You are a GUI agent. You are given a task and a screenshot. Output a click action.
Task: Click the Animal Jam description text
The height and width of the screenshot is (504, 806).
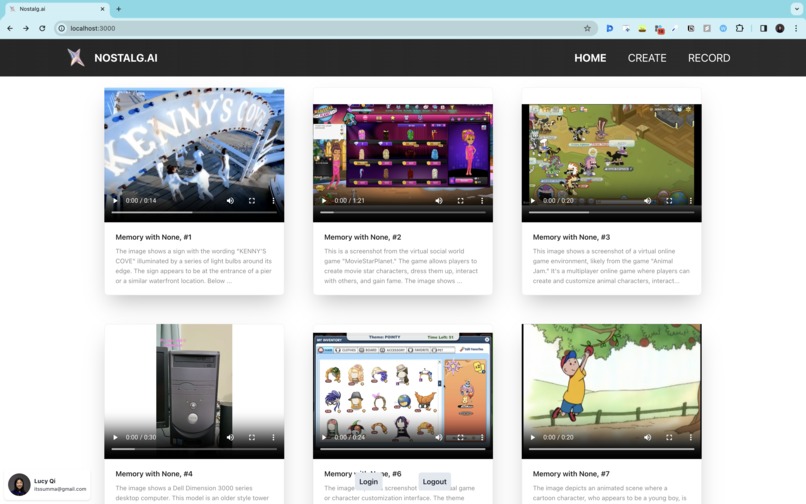611,266
